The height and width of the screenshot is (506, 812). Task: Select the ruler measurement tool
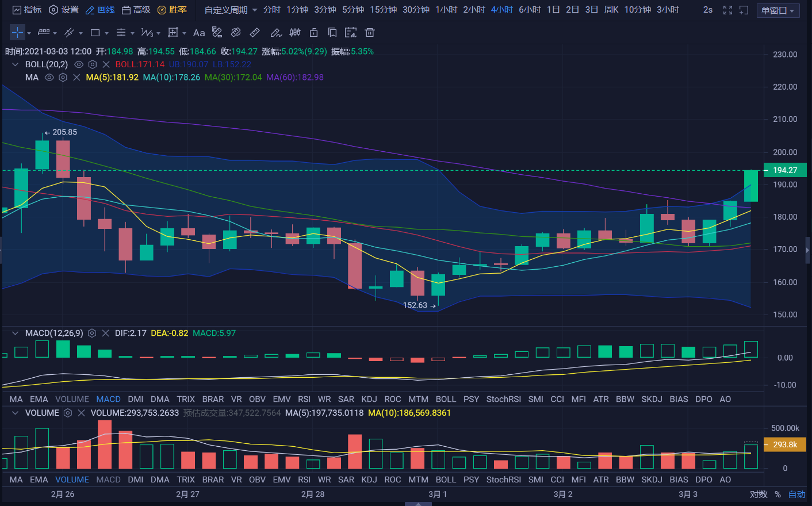pyautogui.click(x=255, y=33)
